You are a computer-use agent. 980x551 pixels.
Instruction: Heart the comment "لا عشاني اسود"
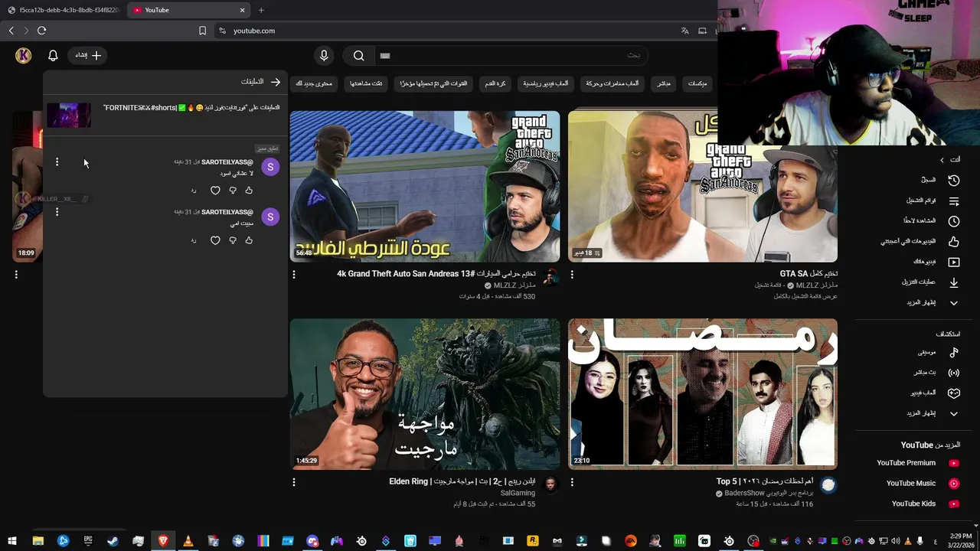point(215,191)
